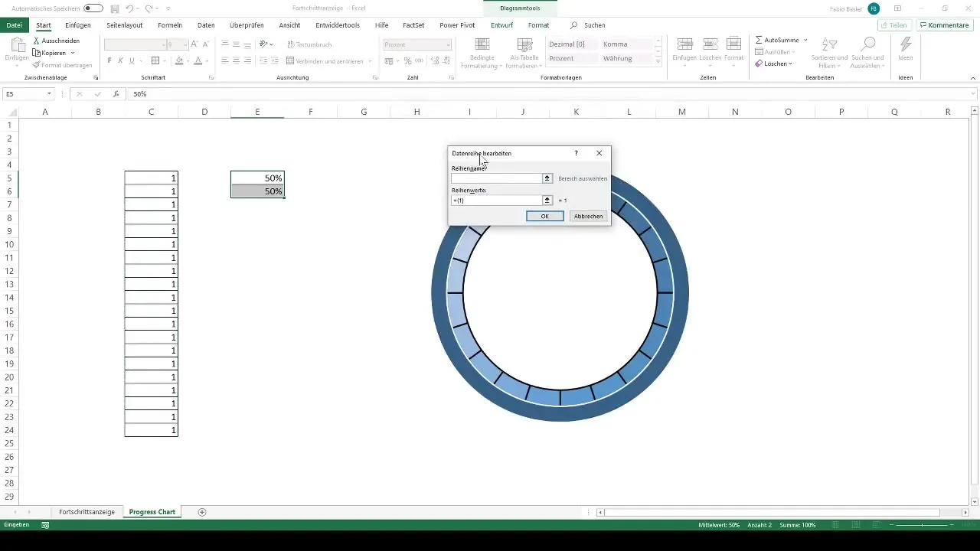980x551 pixels.
Task: Click the Suchen search box
Action: point(590,25)
